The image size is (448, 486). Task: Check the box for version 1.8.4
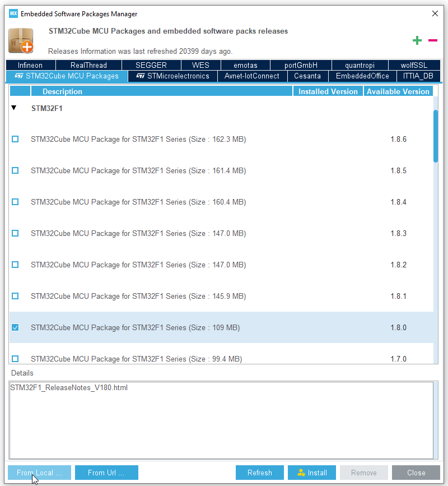pyautogui.click(x=15, y=202)
